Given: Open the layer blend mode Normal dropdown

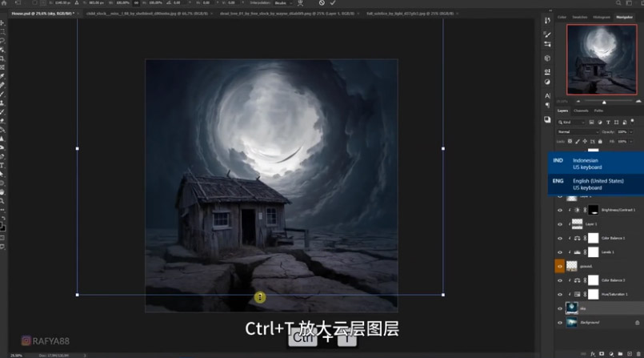Looking at the screenshot, I should [576, 131].
